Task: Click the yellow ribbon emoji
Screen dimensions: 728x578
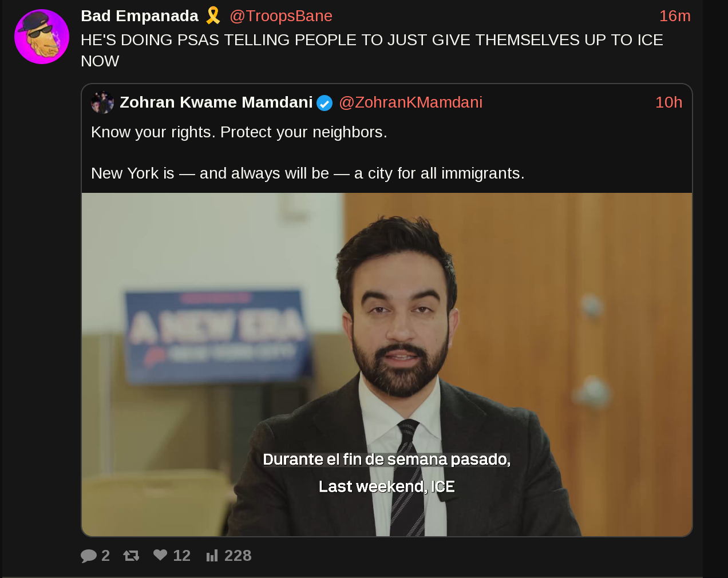Action: point(213,15)
